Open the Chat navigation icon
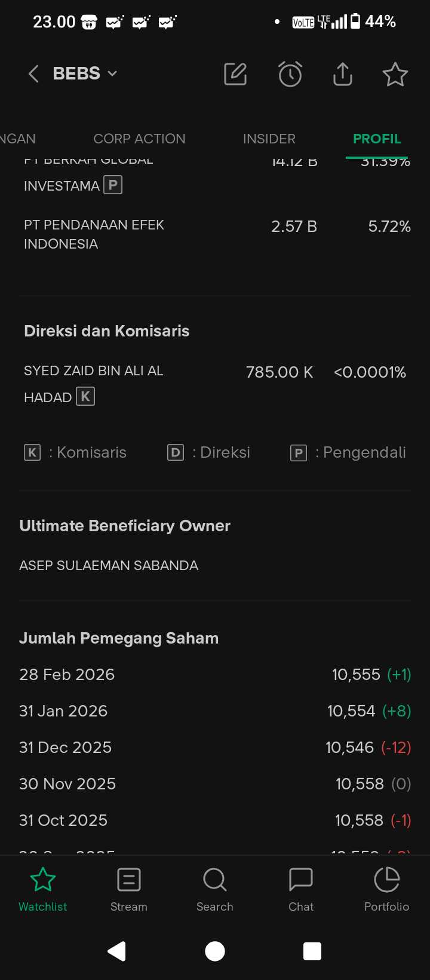Viewport: 430px width, 980px height. tap(301, 889)
